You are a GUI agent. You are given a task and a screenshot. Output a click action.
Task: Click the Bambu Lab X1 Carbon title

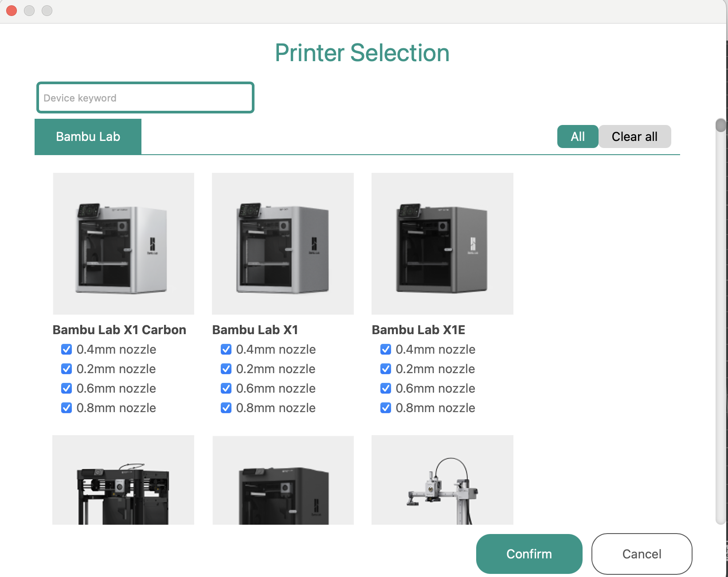coord(119,330)
